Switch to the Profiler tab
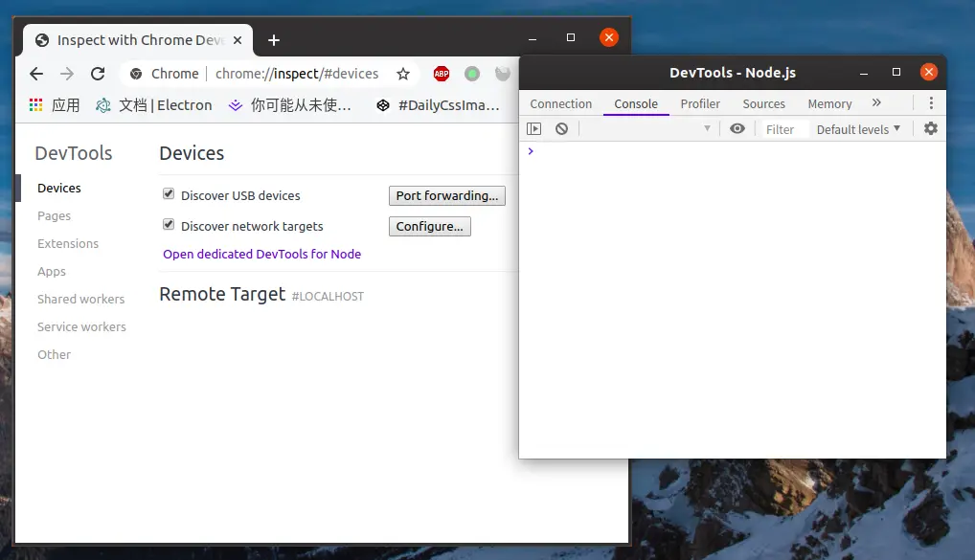The image size is (975, 560). (x=700, y=103)
